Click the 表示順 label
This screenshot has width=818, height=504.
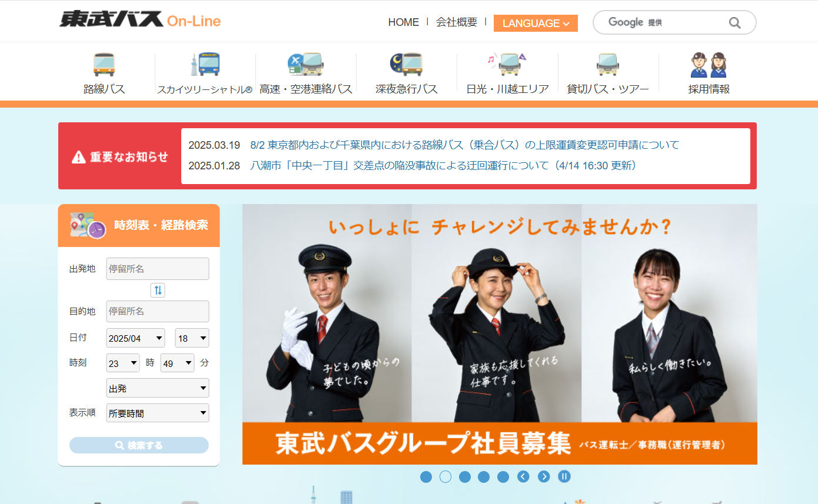pos(82,412)
